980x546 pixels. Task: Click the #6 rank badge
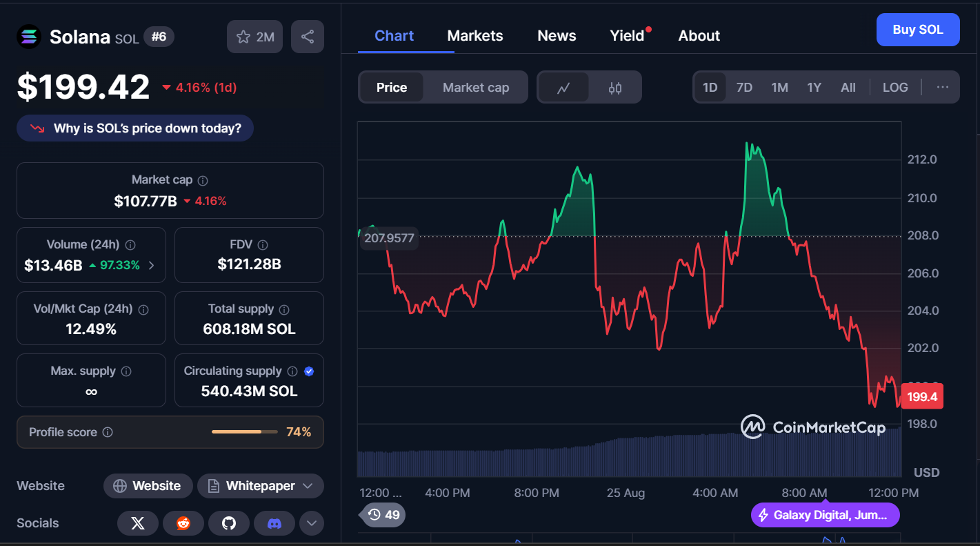click(x=159, y=37)
